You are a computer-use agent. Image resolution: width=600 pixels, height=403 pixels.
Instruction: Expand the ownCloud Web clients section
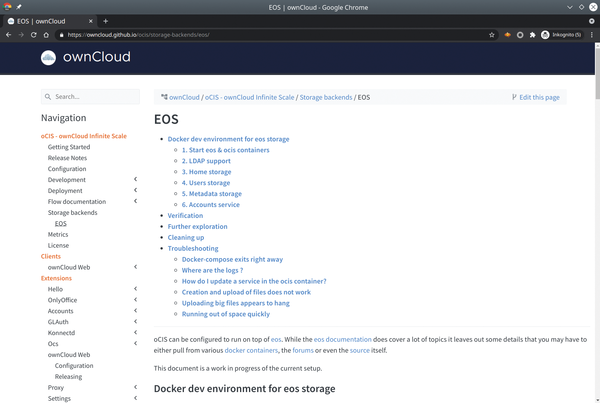click(135, 267)
